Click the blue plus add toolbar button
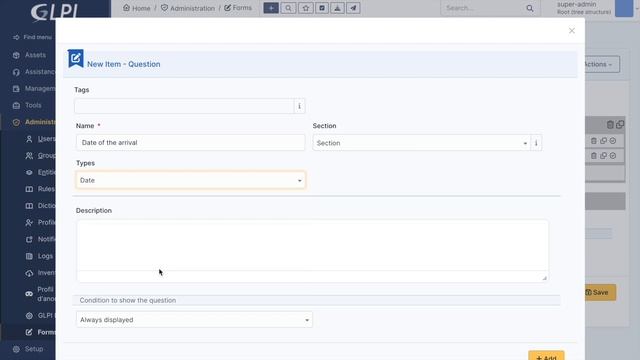 click(271, 8)
